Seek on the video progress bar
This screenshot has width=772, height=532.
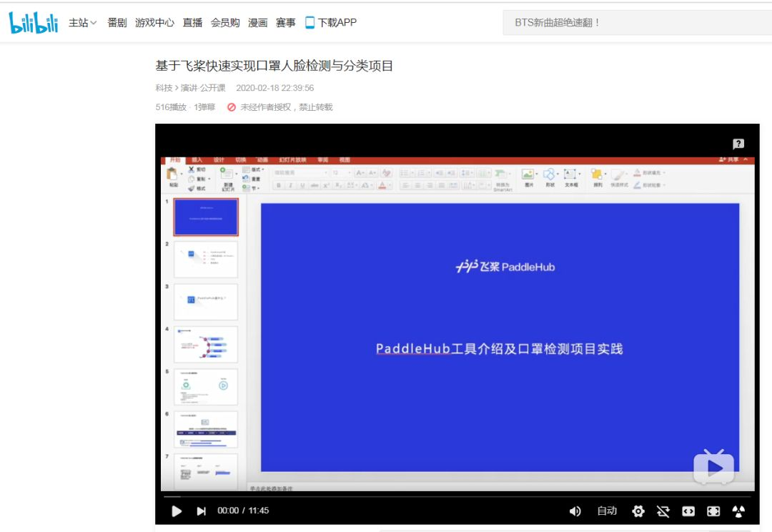[457, 496]
